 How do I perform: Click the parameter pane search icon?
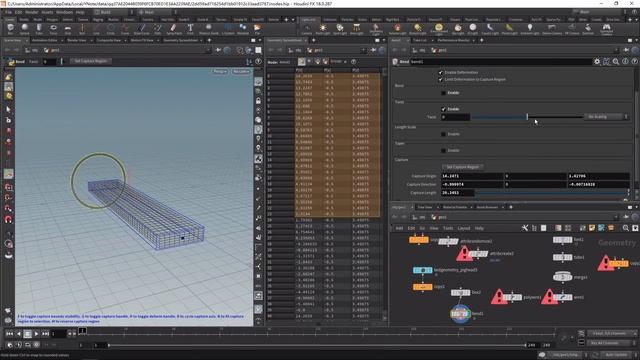click(x=616, y=61)
